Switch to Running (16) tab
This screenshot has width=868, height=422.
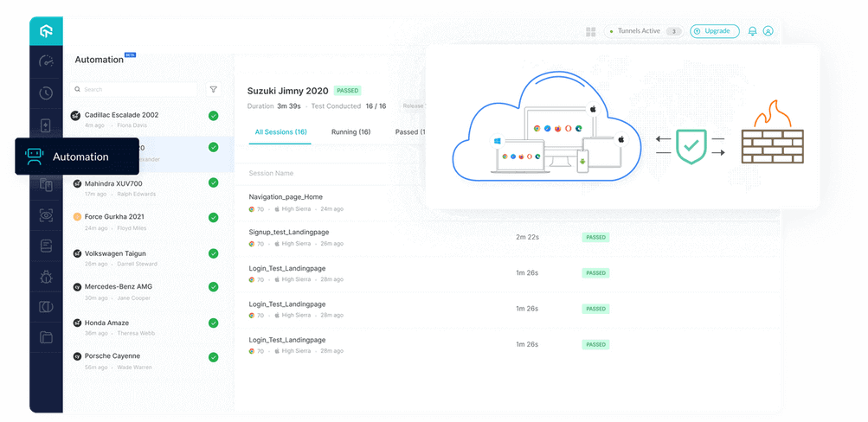(351, 131)
